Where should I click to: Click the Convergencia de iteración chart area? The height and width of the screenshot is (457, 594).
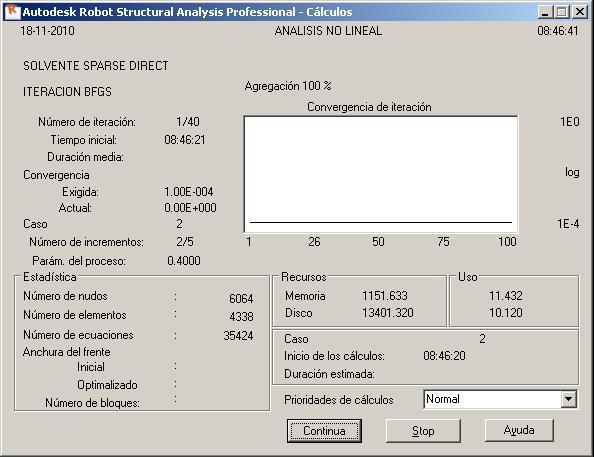pyautogui.click(x=381, y=174)
